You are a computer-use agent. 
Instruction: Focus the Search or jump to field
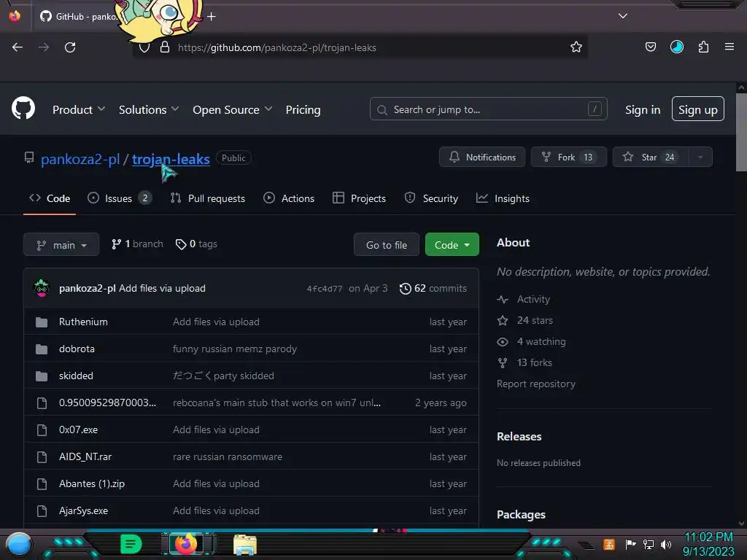pyautogui.click(x=488, y=109)
